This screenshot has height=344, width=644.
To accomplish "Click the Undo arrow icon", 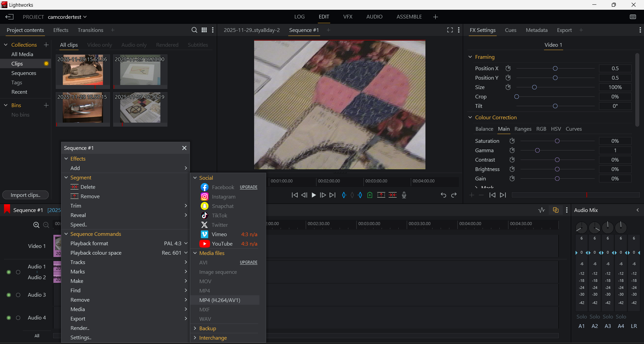I will tap(443, 195).
